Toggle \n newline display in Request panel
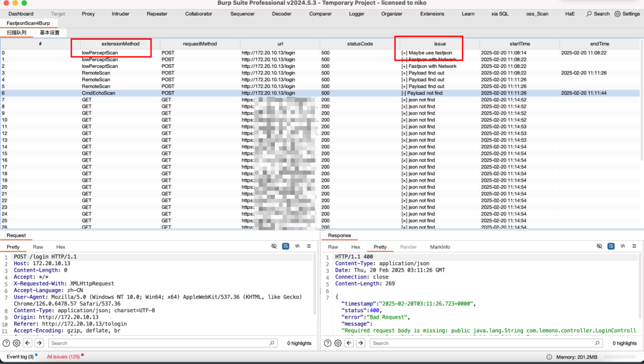 [297, 246]
